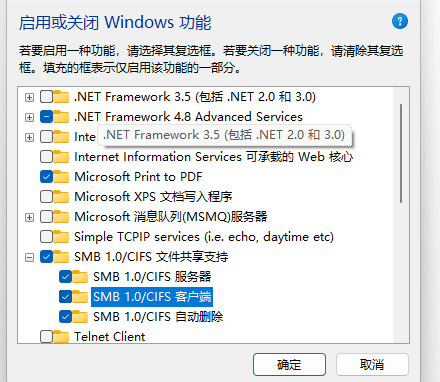Click folder icon beside Microsoft XPS 文档写入程序
This screenshot has width=440, height=382.
point(61,196)
